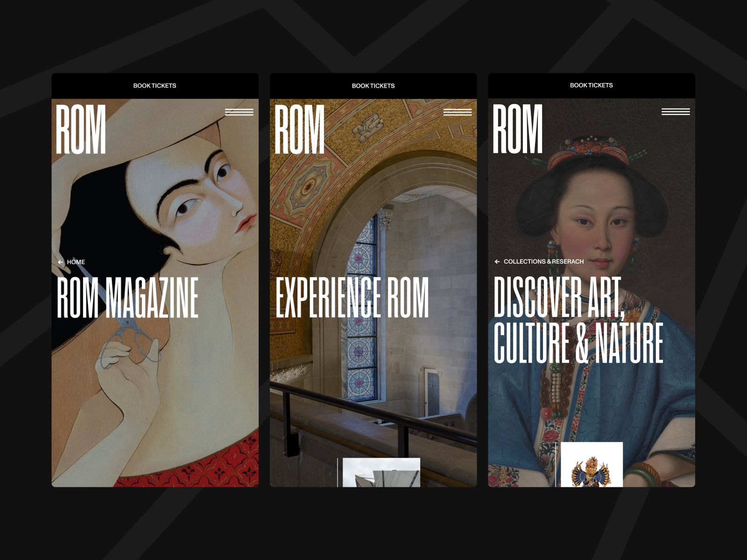747x560 pixels.
Task: Select the ROM MAGAZINE heading
Action: 127,298
